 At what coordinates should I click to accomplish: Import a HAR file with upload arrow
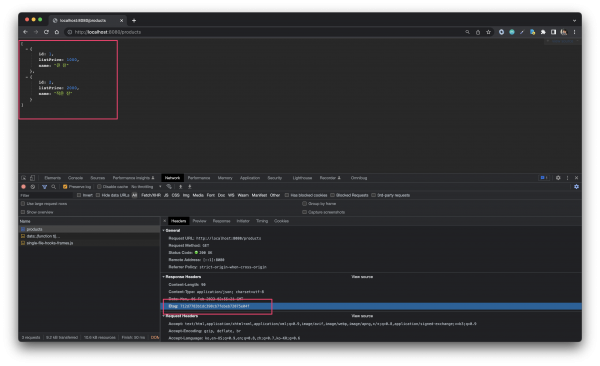181,187
